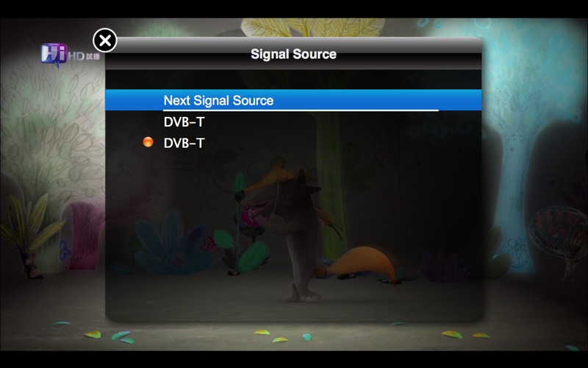Click the white underline beneath Next Signal Source
Image resolution: width=588 pixels, height=368 pixels.
(301, 110)
